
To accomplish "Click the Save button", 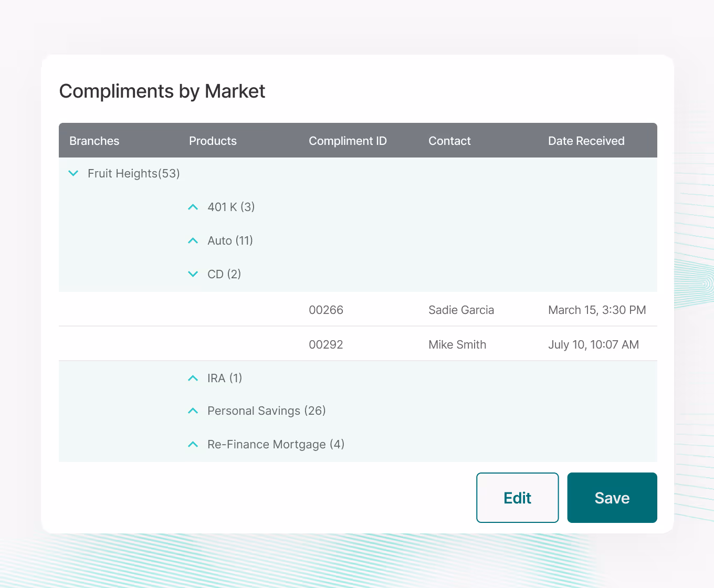I will tap(612, 498).
